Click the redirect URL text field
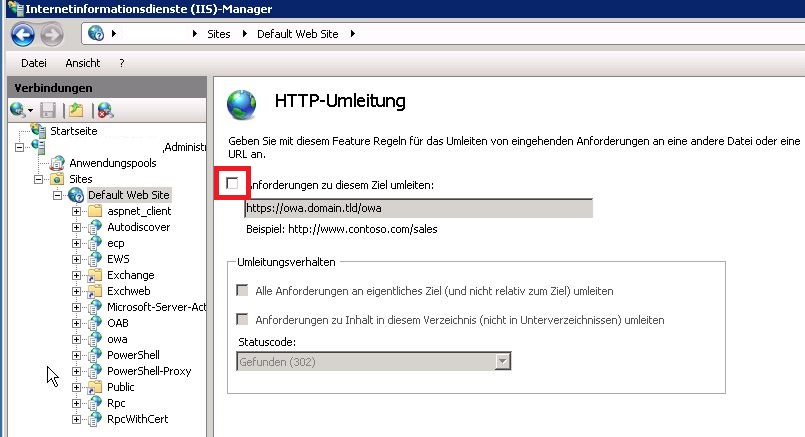 pyautogui.click(x=418, y=208)
